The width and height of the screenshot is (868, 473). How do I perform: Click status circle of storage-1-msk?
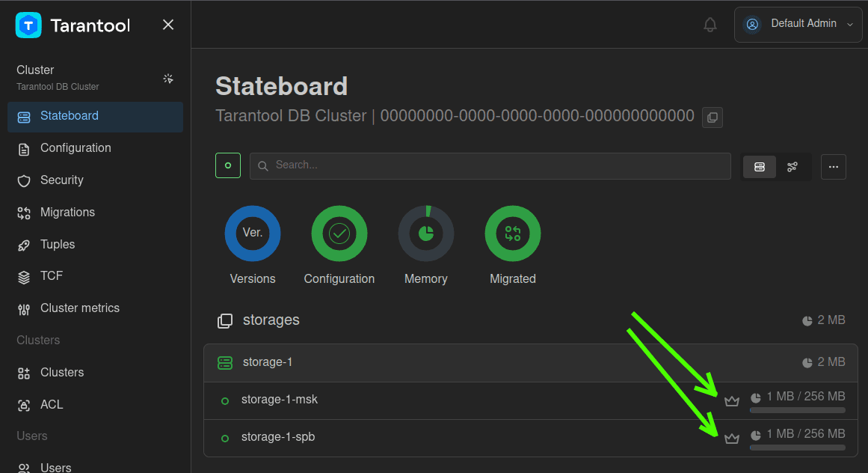(x=225, y=401)
